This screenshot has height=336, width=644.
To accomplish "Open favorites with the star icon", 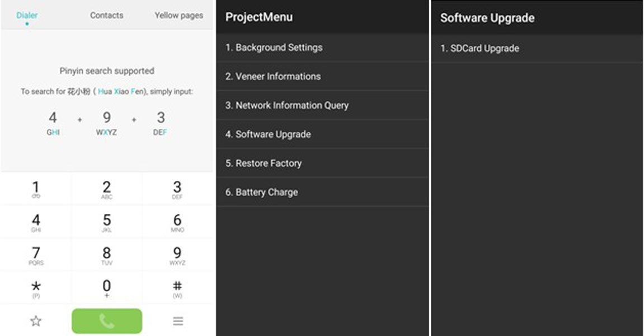I will click(36, 321).
